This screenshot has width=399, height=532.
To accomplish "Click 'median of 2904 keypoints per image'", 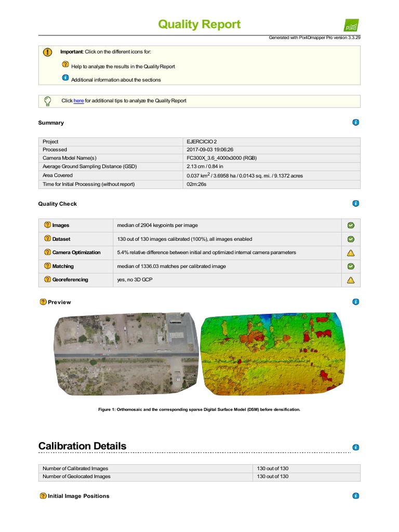I will click(x=157, y=225).
